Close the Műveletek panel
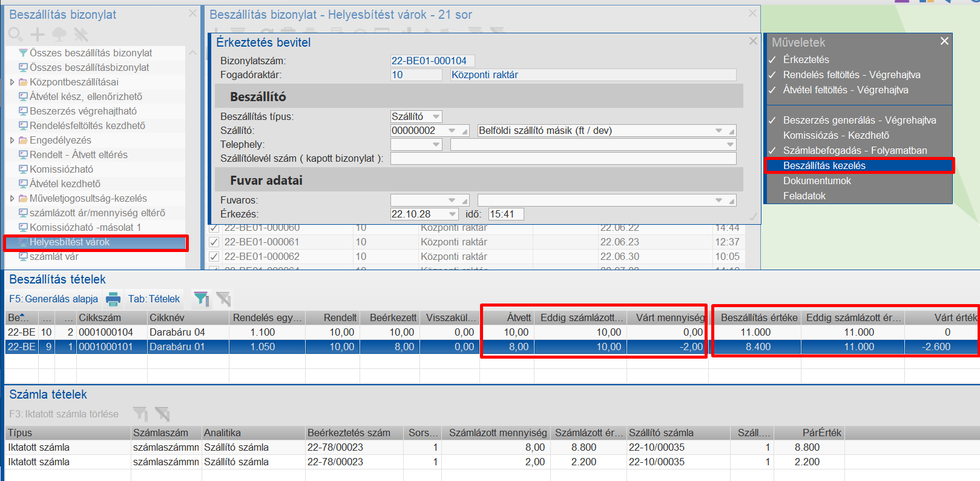The height and width of the screenshot is (481, 980). click(944, 41)
